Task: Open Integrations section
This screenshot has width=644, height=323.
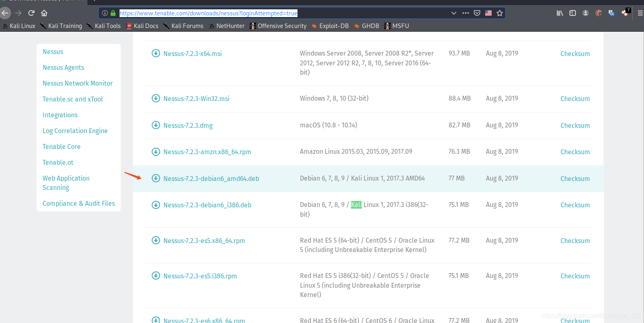Action: [60, 115]
